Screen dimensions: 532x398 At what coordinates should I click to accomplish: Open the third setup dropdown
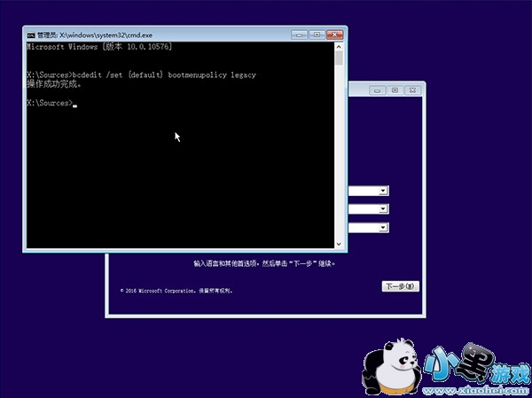click(x=383, y=227)
